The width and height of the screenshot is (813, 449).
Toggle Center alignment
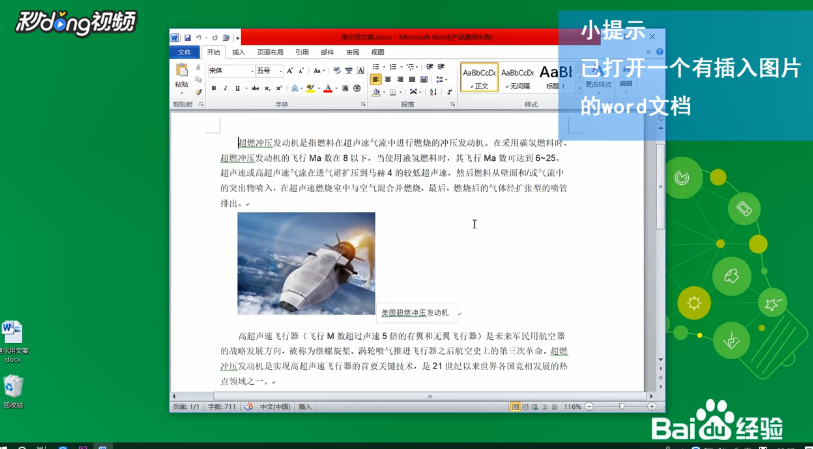(x=387, y=79)
